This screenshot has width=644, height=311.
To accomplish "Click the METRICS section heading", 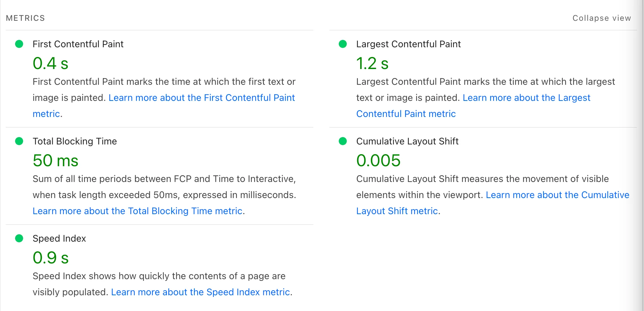I will (25, 18).
